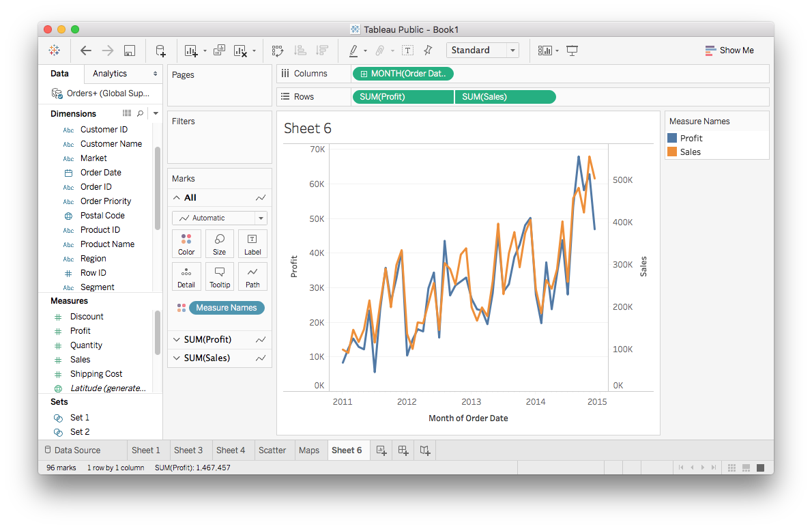Switch to the Scatter sheet tab

click(x=272, y=450)
